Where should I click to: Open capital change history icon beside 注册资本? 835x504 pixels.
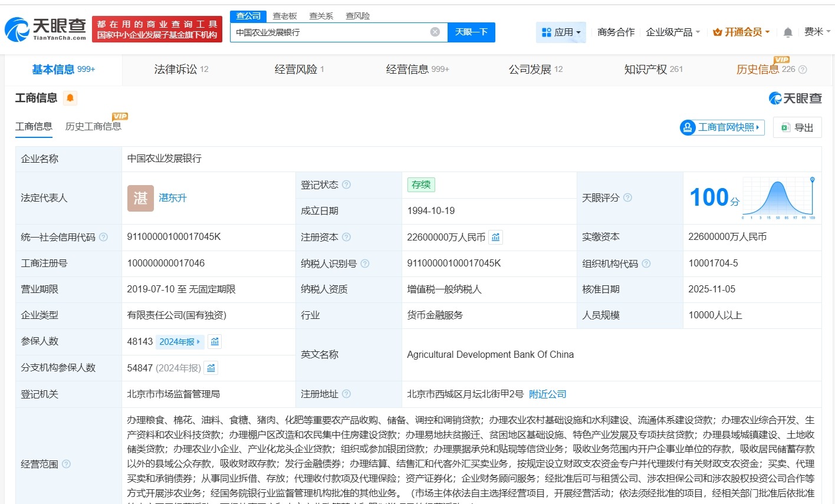(495, 237)
